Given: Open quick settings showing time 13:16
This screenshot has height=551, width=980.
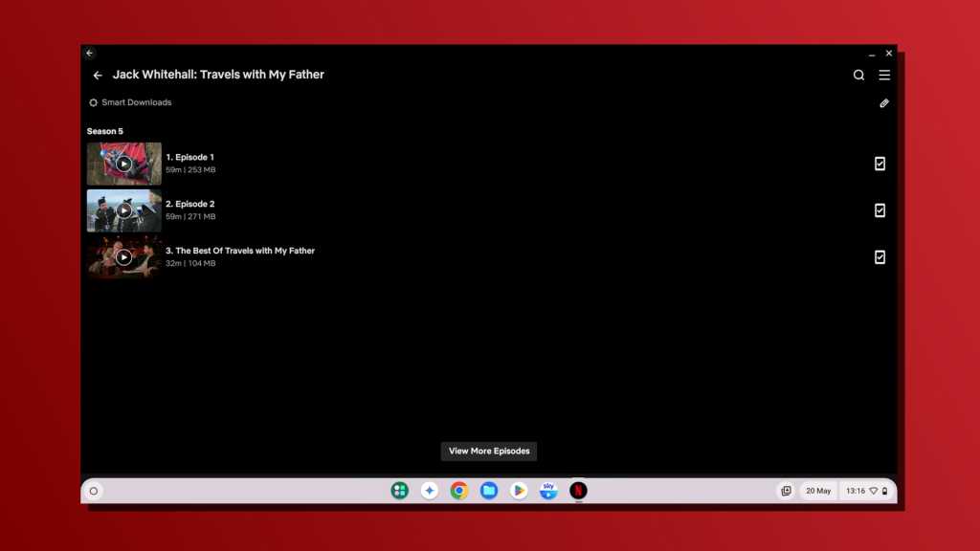Looking at the screenshot, I should click(x=867, y=491).
